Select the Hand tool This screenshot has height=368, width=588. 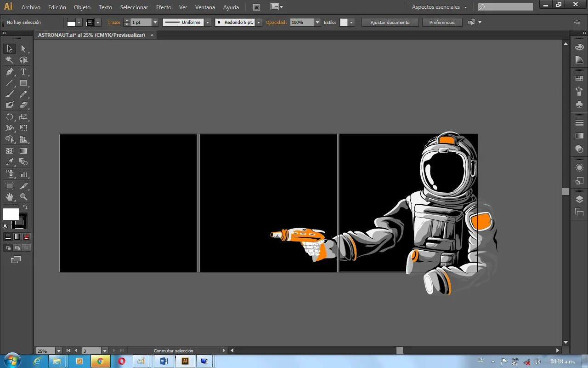pyautogui.click(x=10, y=197)
